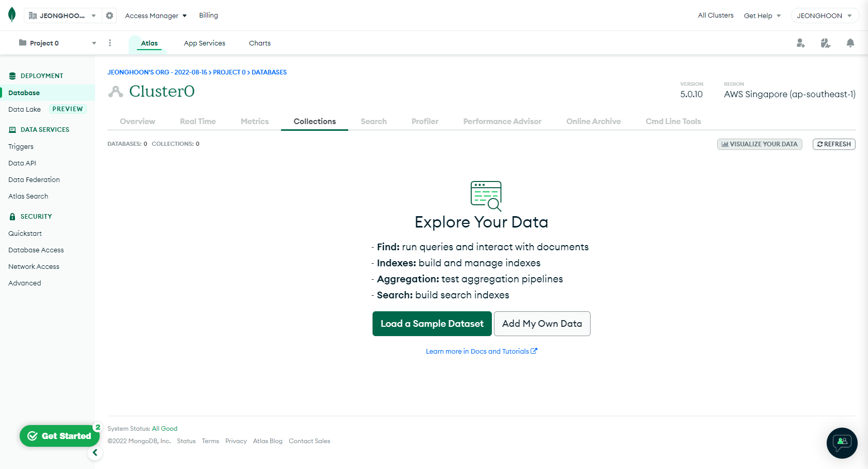
Task: Click the MongoDB leaf logo
Action: point(12,15)
